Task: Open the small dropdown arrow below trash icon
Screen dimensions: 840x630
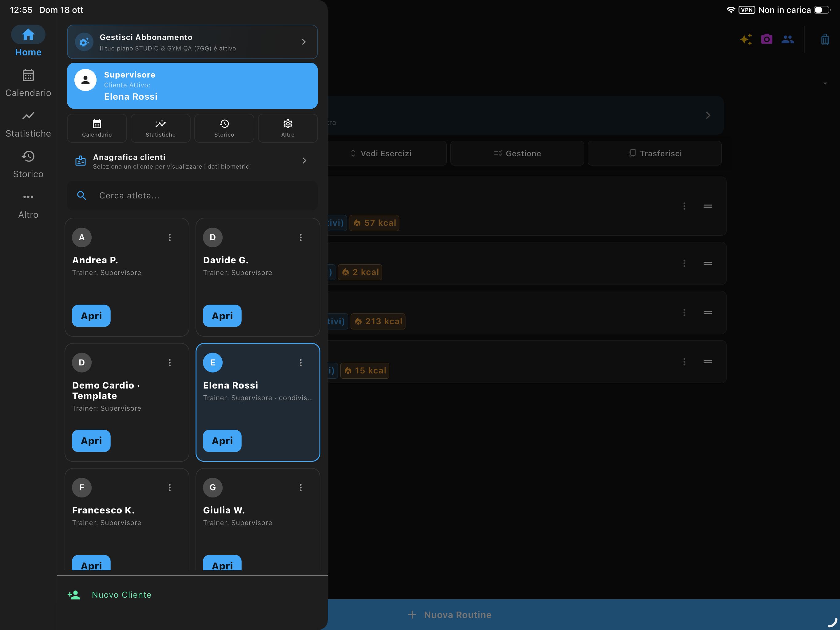Action: [825, 84]
